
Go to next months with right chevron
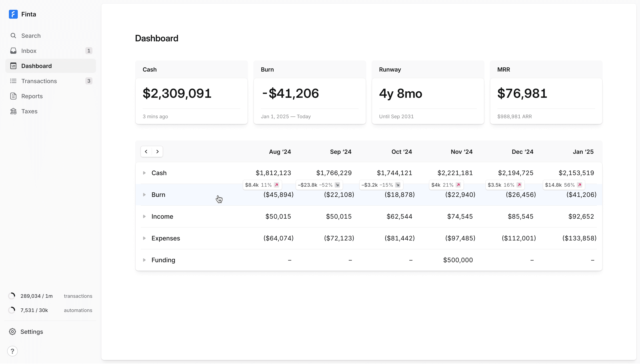click(158, 152)
